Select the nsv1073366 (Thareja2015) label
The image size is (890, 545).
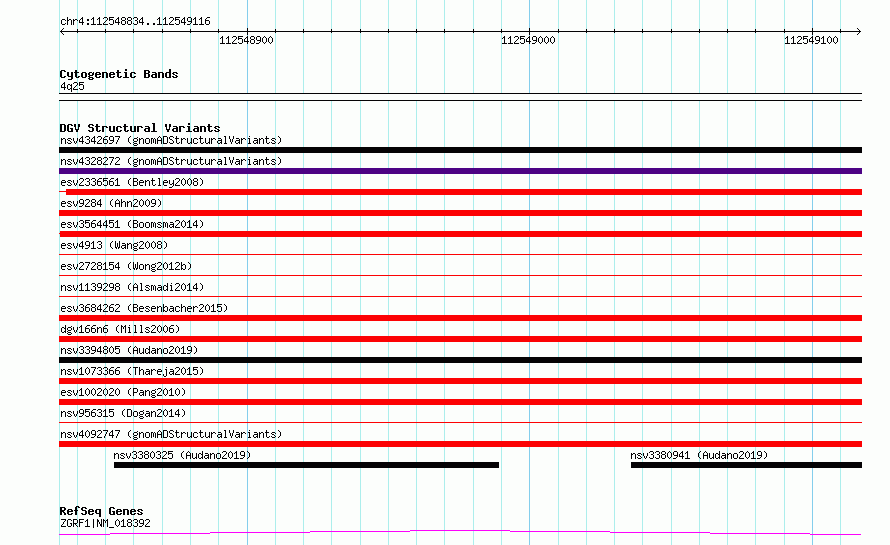tap(132, 371)
